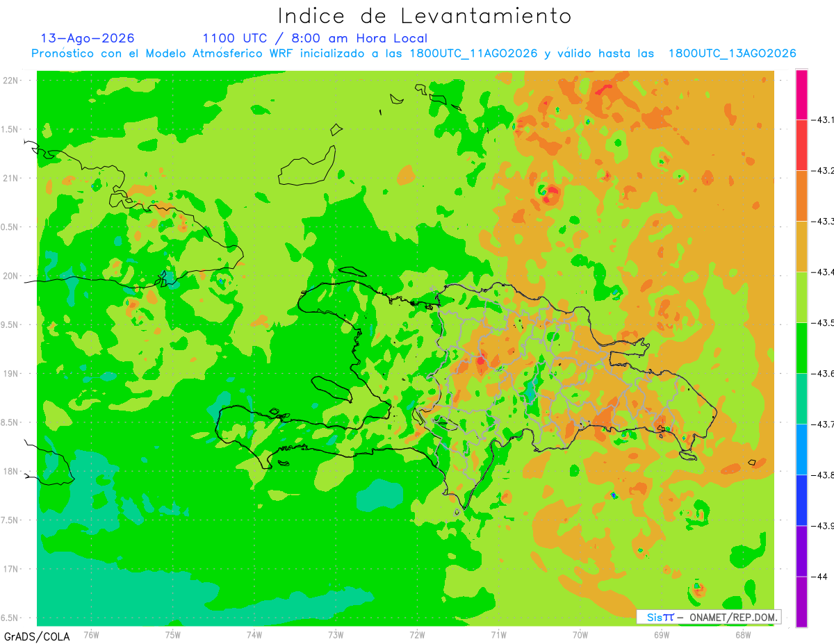
Task: Select the date text "13-Ago-2026"
Action: pyautogui.click(x=88, y=38)
